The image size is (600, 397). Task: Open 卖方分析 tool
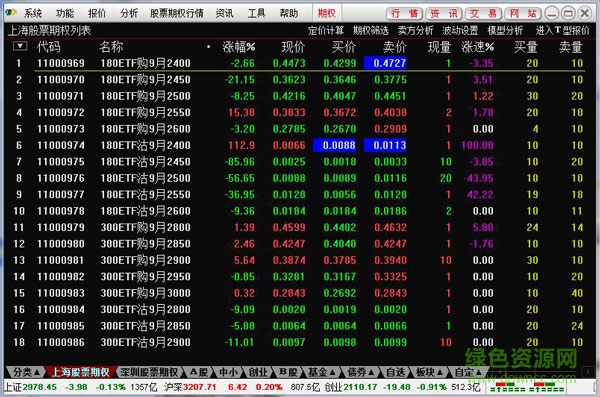416,31
